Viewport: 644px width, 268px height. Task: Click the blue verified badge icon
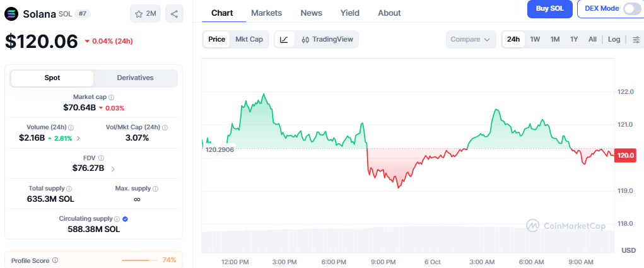point(126,219)
